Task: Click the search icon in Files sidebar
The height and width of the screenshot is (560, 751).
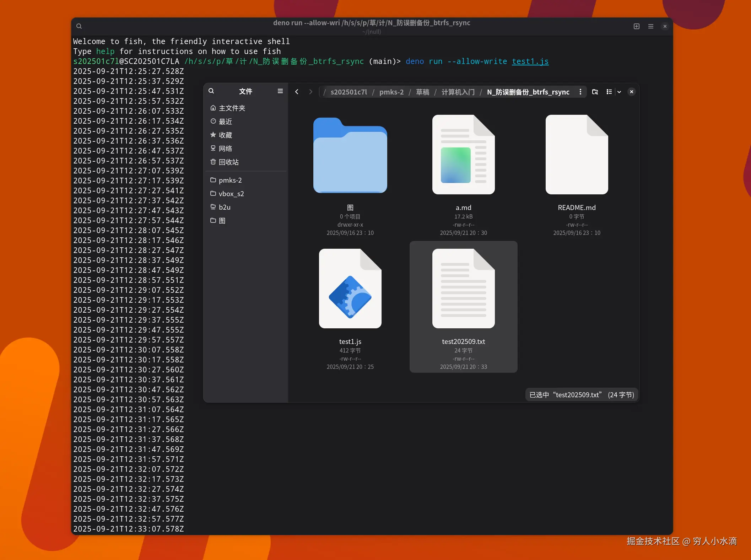Action: tap(211, 91)
